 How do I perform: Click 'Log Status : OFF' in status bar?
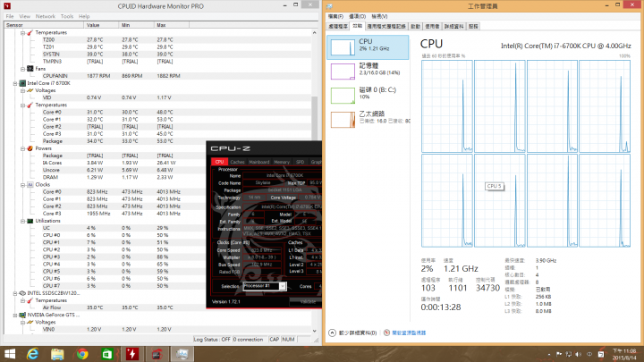[x=212, y=340]
